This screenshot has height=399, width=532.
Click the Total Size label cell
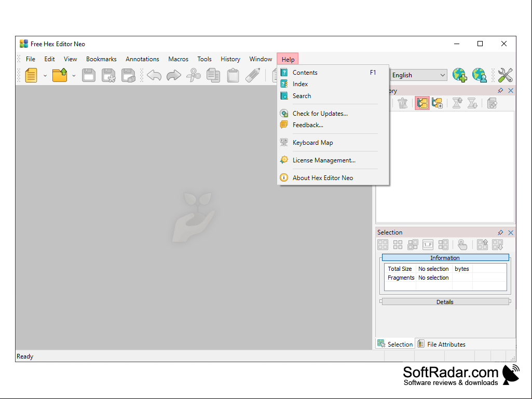click(400, 269)
